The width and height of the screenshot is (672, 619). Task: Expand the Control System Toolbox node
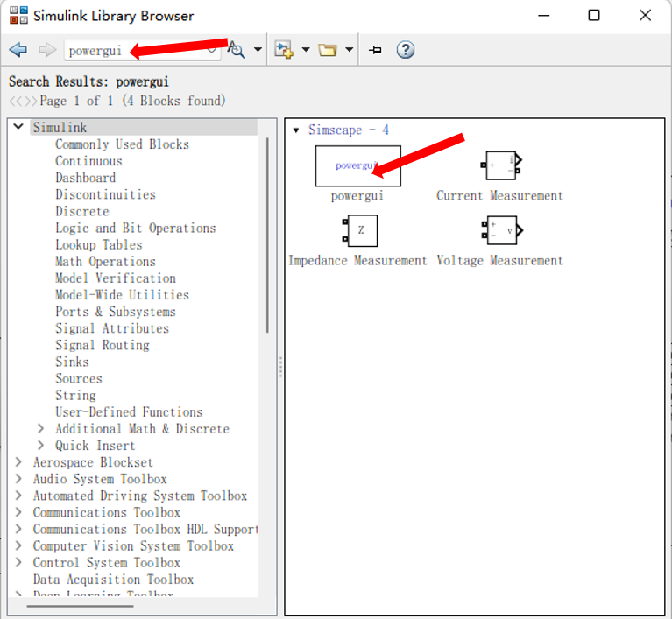tap(18, 562)
